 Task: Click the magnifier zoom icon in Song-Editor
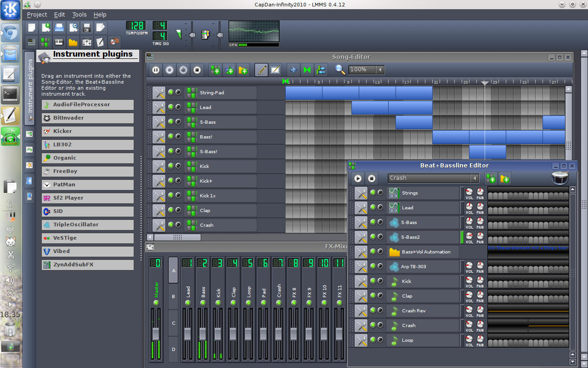[x=340, y=69]
